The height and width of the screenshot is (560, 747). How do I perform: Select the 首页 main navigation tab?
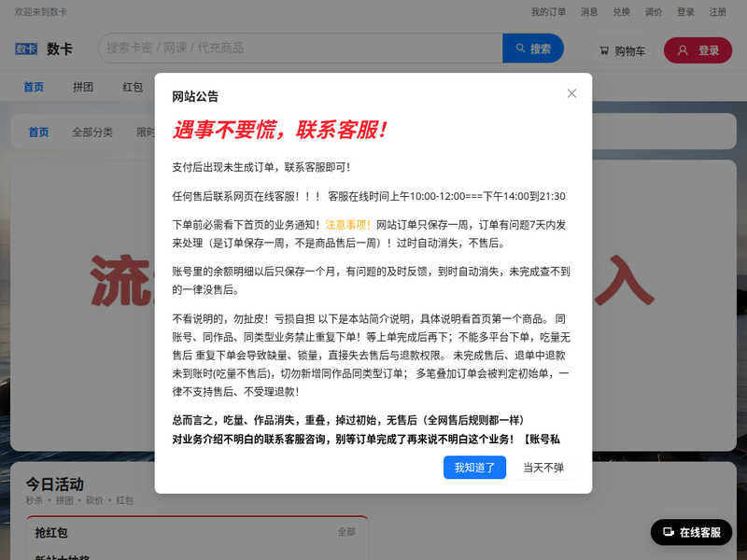click(x=34, y=87)
